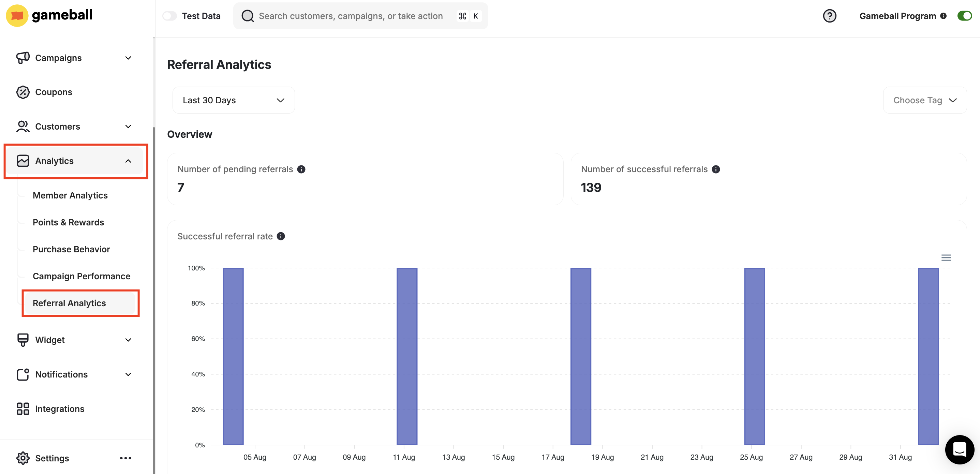Click the live chat bubble icon

960,450
